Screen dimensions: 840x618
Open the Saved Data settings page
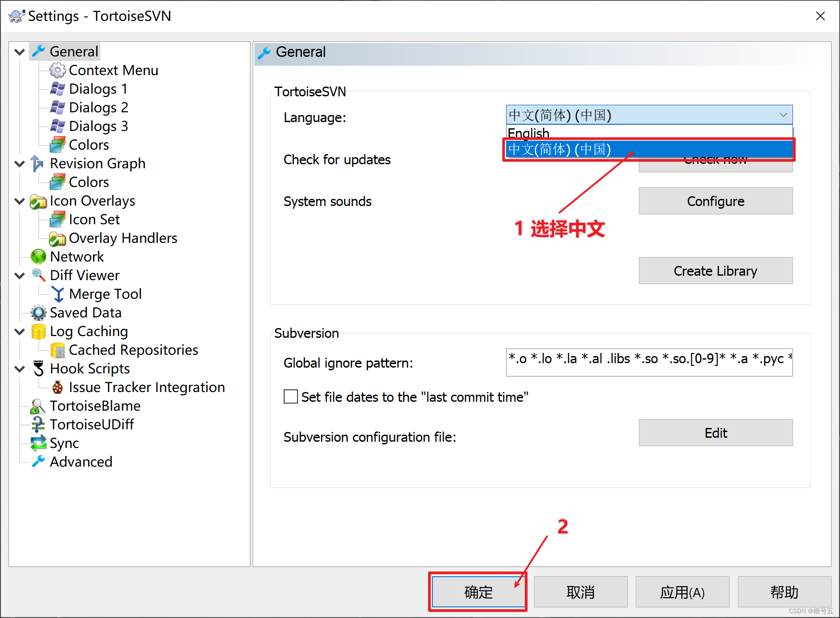86,313
